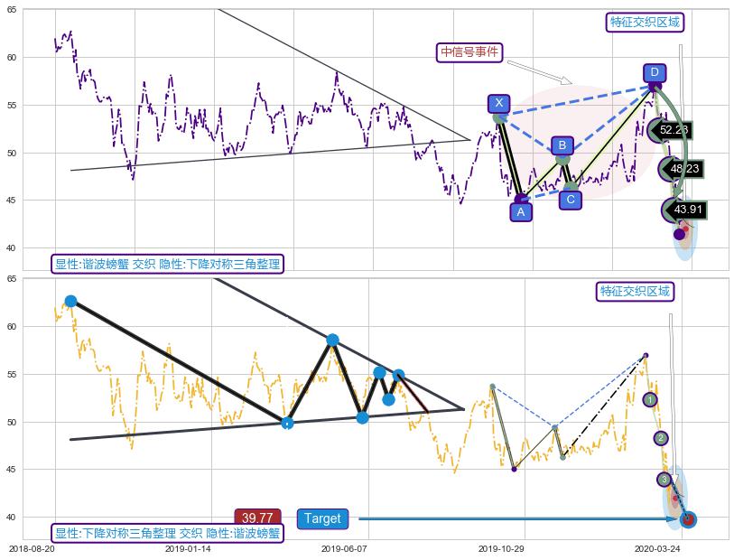Click the blue Target label
This screenshot has height=560, width=734.
point(322,518)
